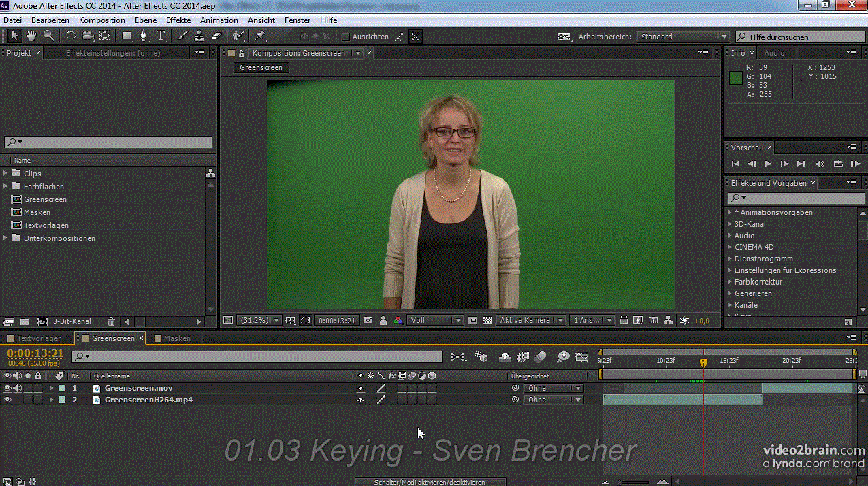This screenshot has width=868, height=486.
Task: Expand the Clips folder
Action: (x=6, y=174)
